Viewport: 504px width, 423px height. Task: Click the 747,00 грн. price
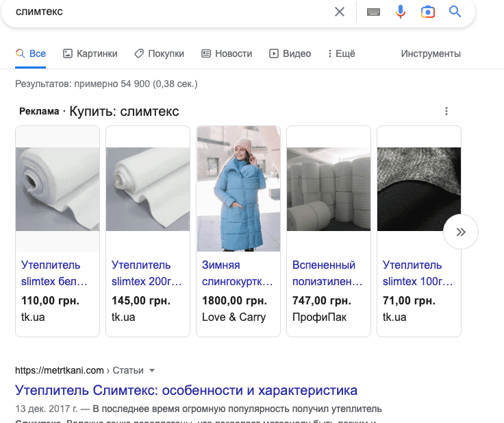[x=321, y=301]
